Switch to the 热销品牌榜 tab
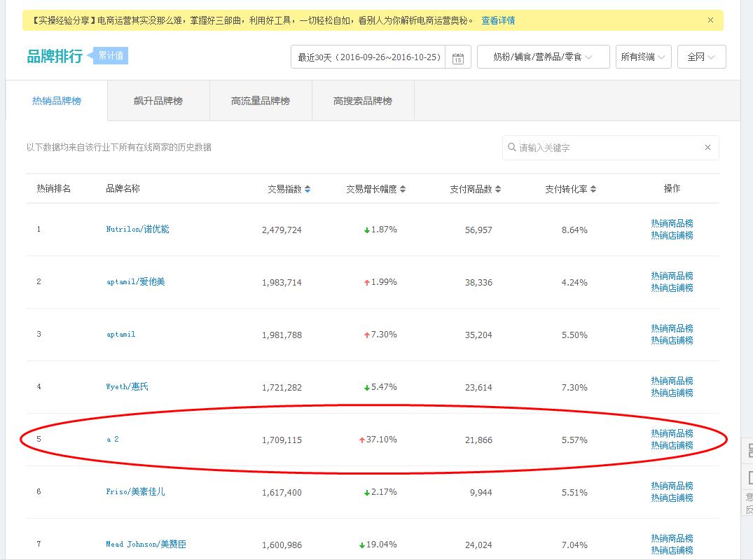 click(57, 101)
